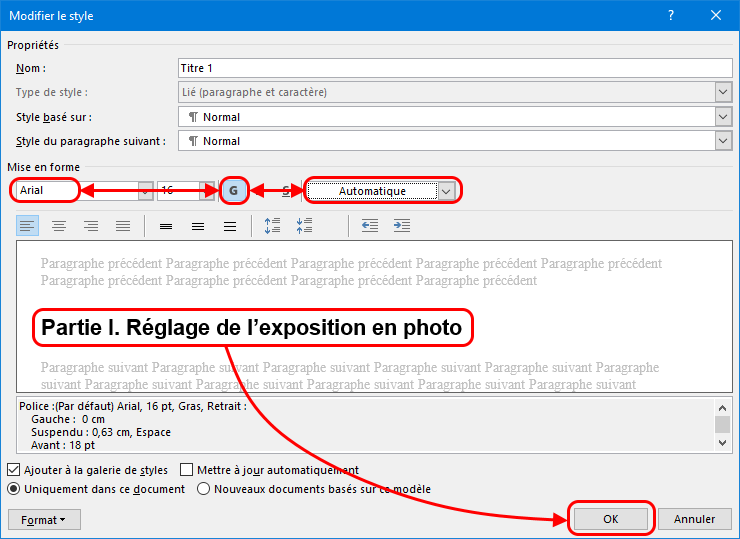This screenshot has height=539, width=740.
Task: Open the Automatique font color dropdown
Action: (x=447, y=190)
